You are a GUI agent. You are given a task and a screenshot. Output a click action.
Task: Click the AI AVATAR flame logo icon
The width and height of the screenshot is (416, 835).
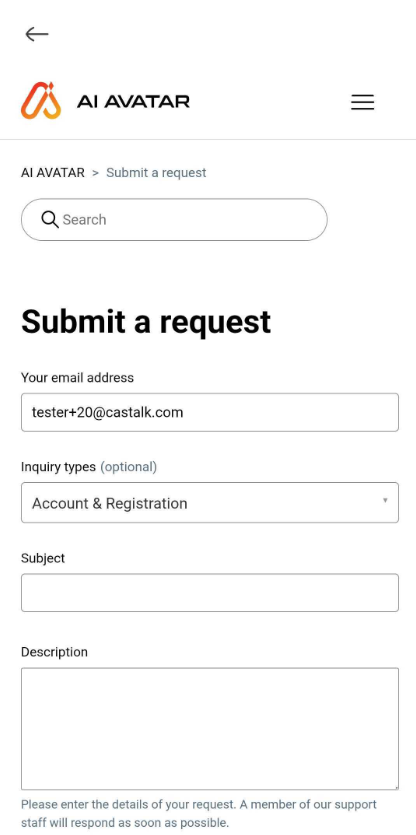(41, 101)
